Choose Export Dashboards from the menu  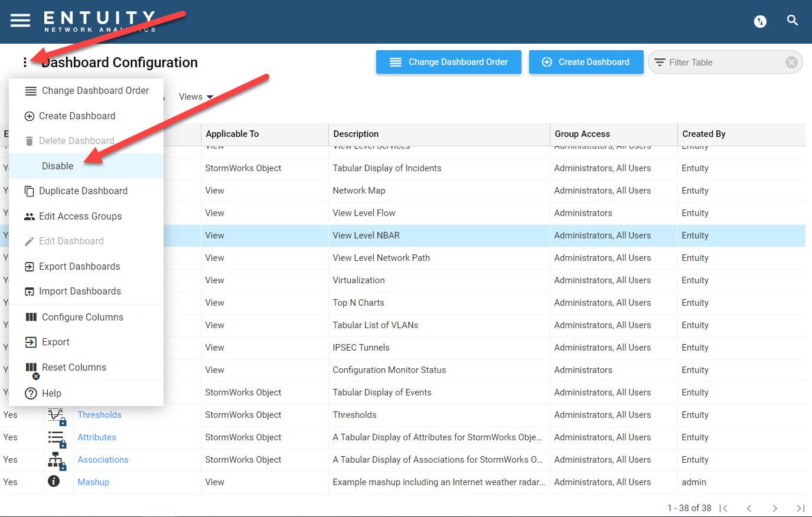(x=86, y=267)
